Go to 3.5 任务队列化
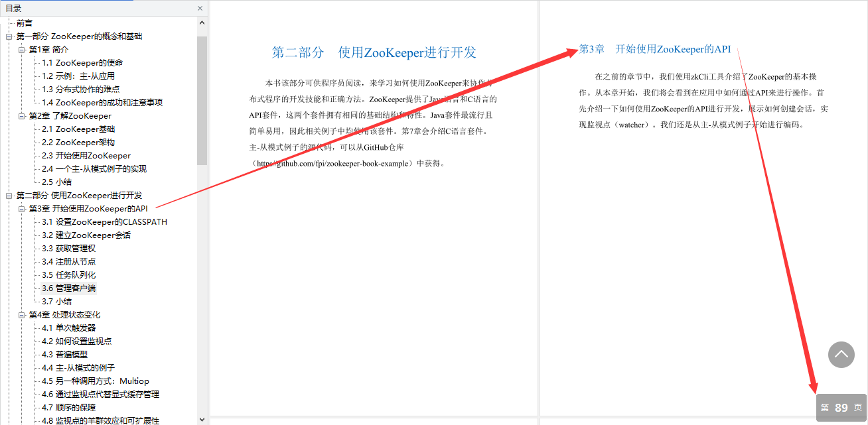The width and height of the screenshot is (868, 425). [68, 275]
